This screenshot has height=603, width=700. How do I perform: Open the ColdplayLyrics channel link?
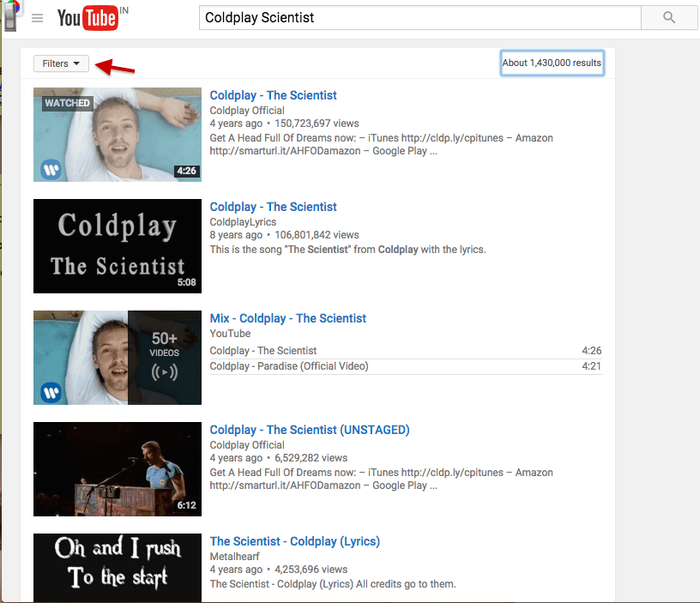pos(243,222)
